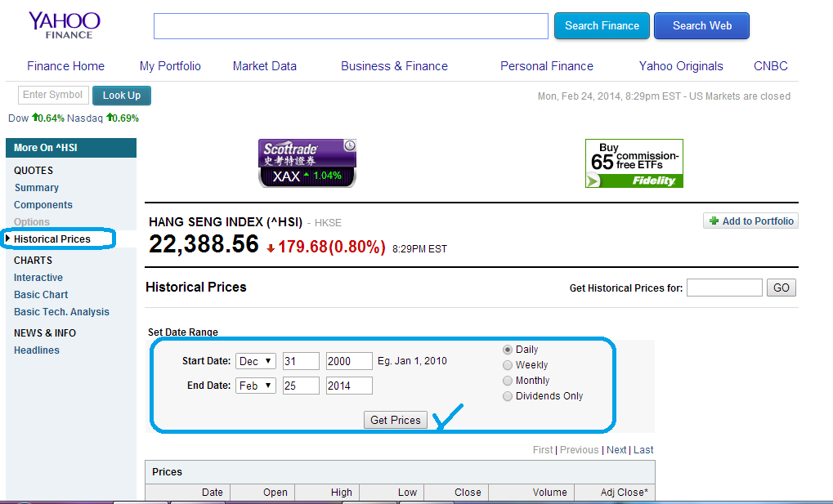Click the Options sidebar entry
The width and height of the screenshot is (833, 504).
point(32,222)
